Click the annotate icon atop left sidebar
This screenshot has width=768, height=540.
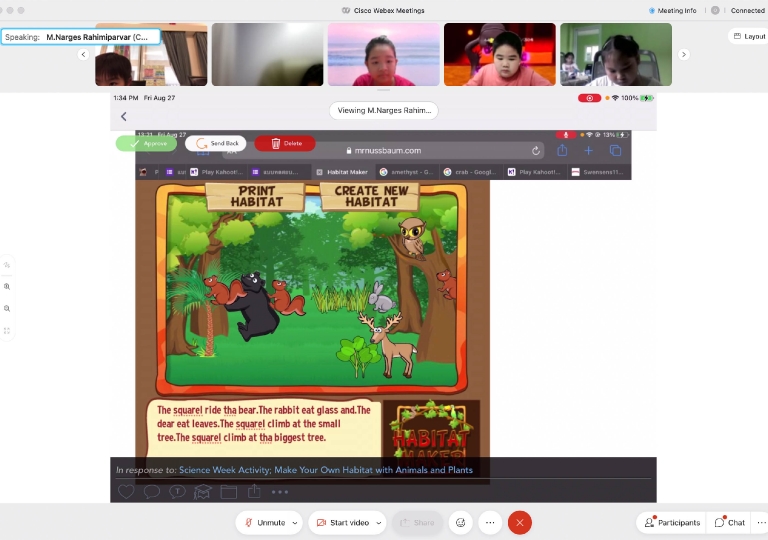tap(7, 265)
